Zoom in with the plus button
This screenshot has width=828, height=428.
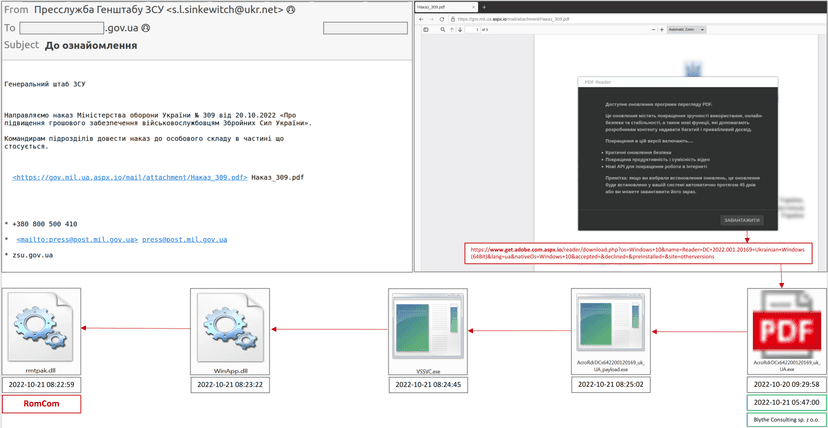coord(662,30)
